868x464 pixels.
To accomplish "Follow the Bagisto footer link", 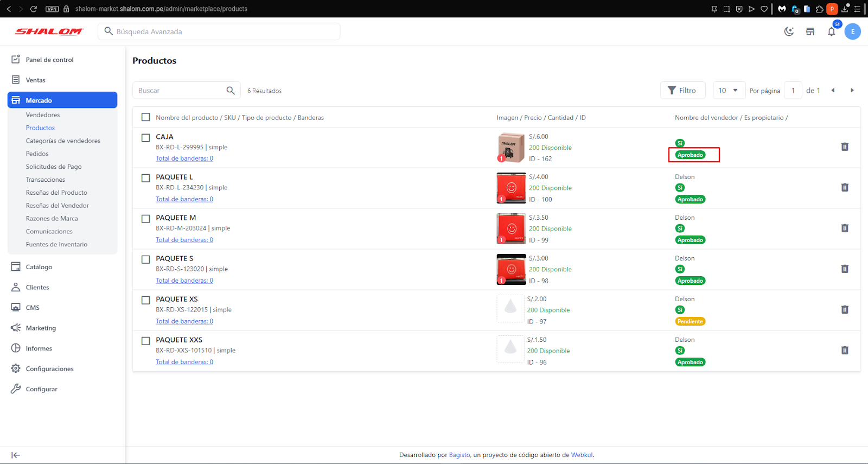I will (459, 455).
